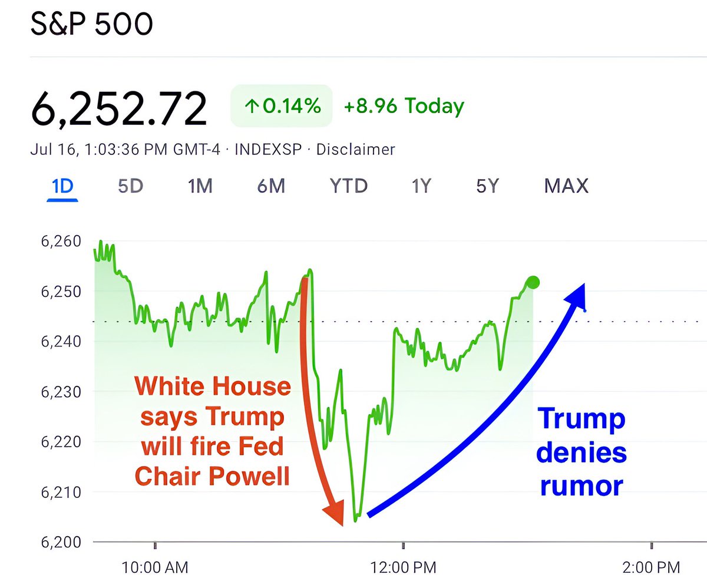
Task: Click the green up arrow icon
Action: tap(252, 107)
